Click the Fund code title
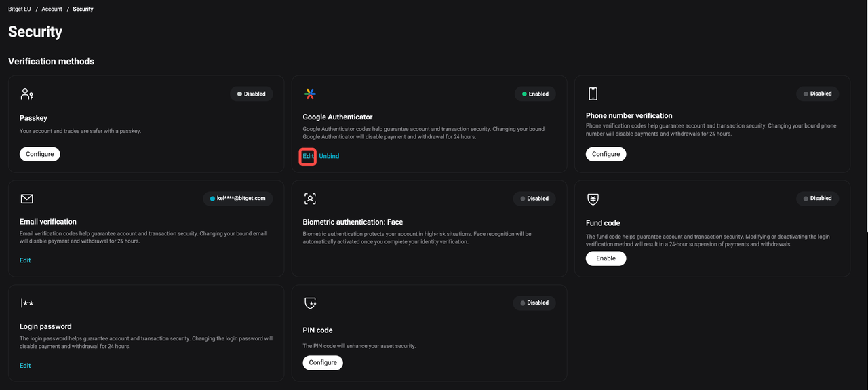The image size is (868, 390). pos(603,223)
